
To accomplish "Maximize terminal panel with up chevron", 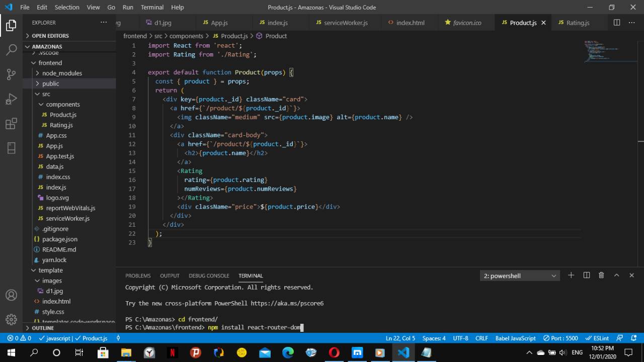I will [616, 276].
